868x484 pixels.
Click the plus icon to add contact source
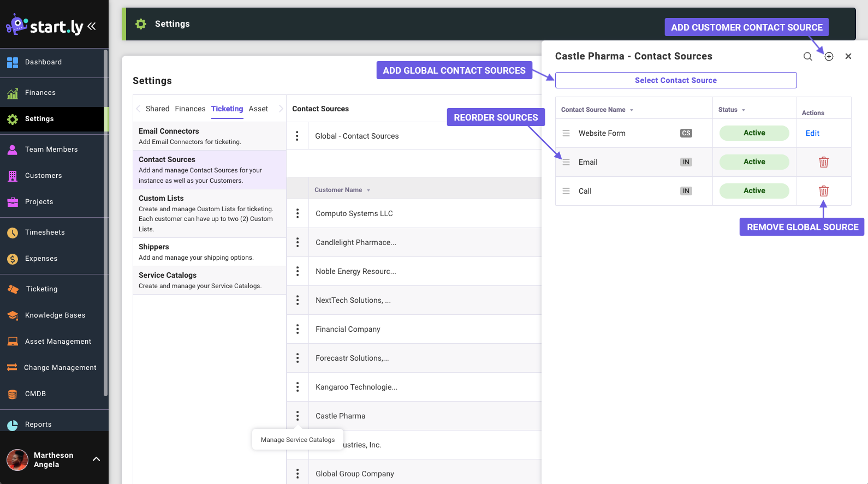829,57
